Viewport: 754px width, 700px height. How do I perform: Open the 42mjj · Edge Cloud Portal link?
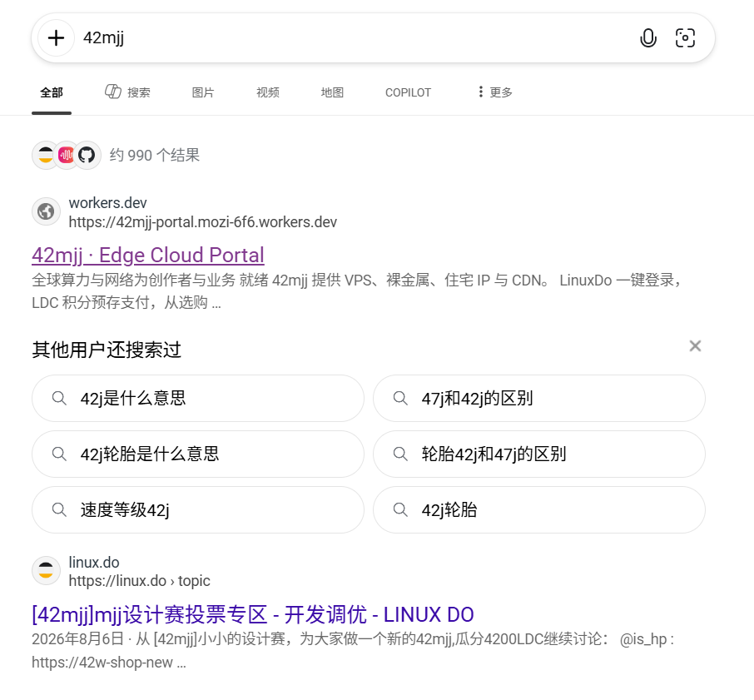tap(148, 256)
